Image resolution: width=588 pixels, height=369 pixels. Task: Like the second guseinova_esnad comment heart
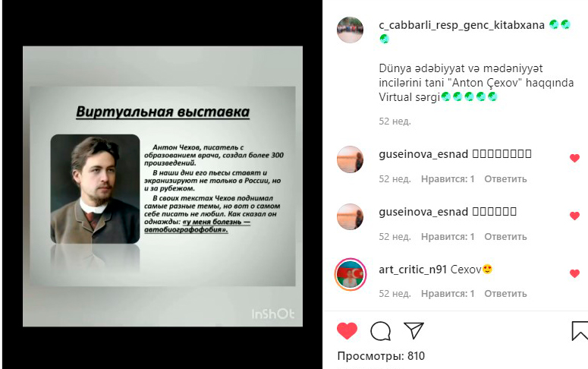(x=574, y=216)
